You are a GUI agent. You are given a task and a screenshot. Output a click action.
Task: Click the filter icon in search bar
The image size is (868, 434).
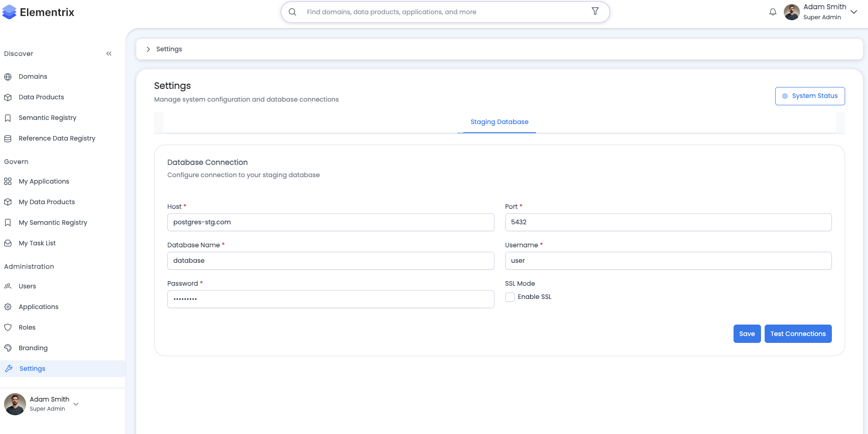595,11
